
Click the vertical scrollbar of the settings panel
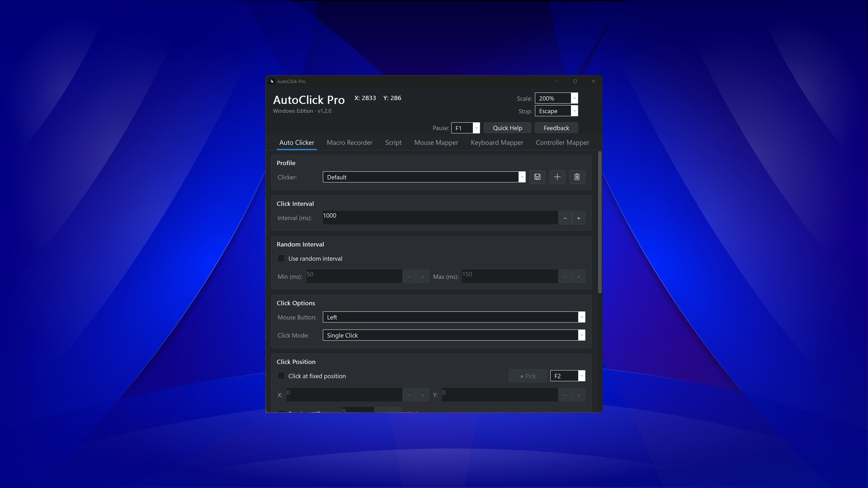click(x=600, y=222)
